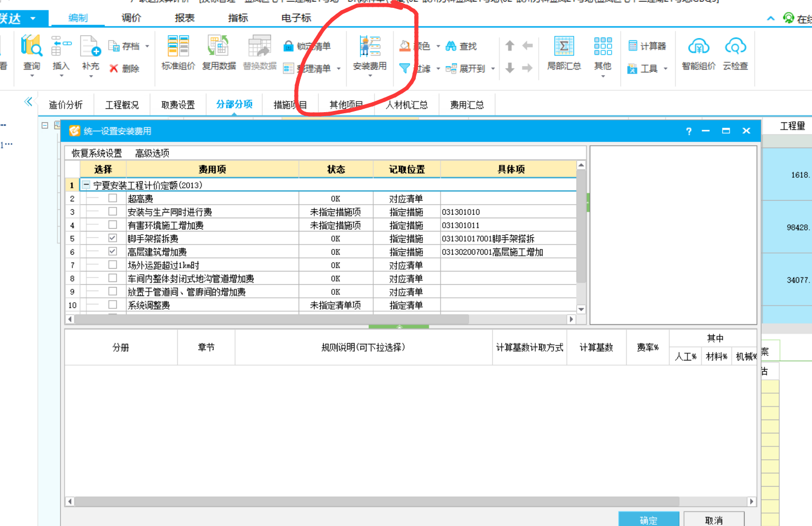Click the fee list horizontal scrollbar thumb

click(272, 319)
